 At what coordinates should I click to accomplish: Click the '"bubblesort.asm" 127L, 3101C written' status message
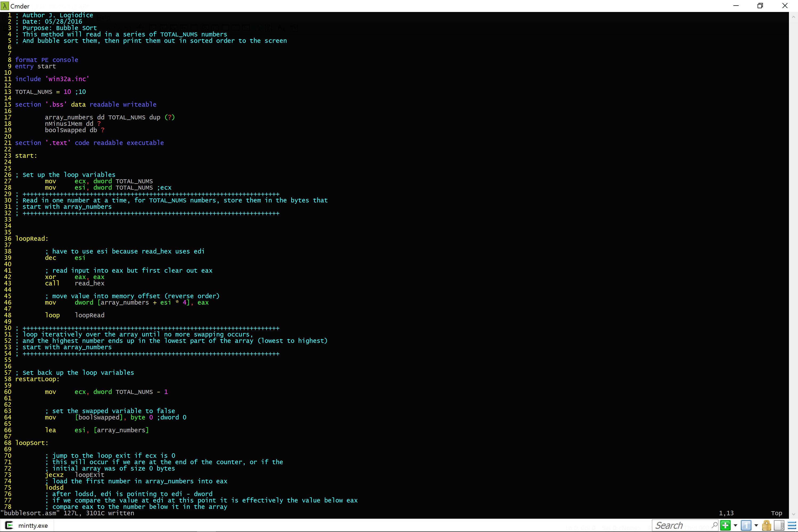point(67,513)
